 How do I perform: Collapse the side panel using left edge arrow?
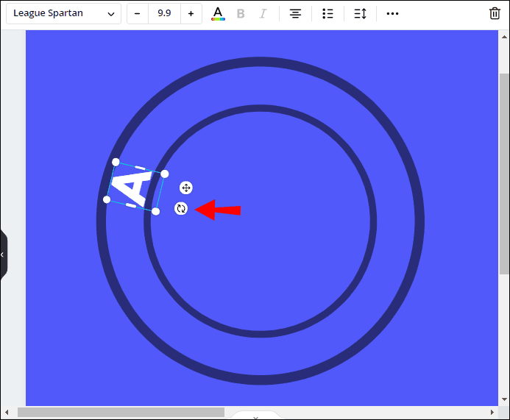coord(3,255)
